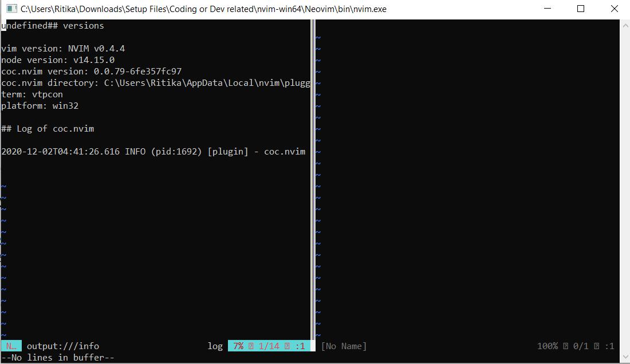Click the '7%' position indicator in statusline
This screenshot has height=364, width=630.
238,346
